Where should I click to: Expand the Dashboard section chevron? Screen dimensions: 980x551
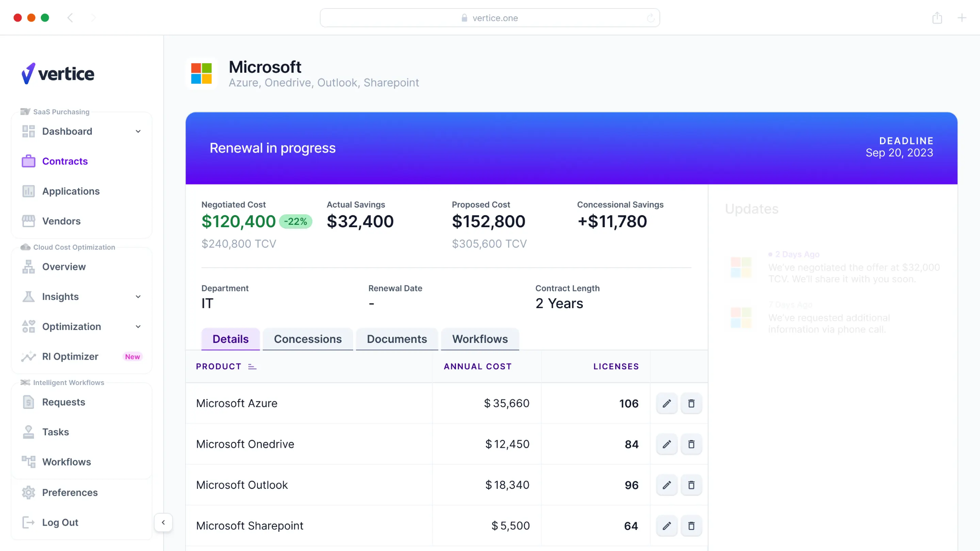[138, 131]
